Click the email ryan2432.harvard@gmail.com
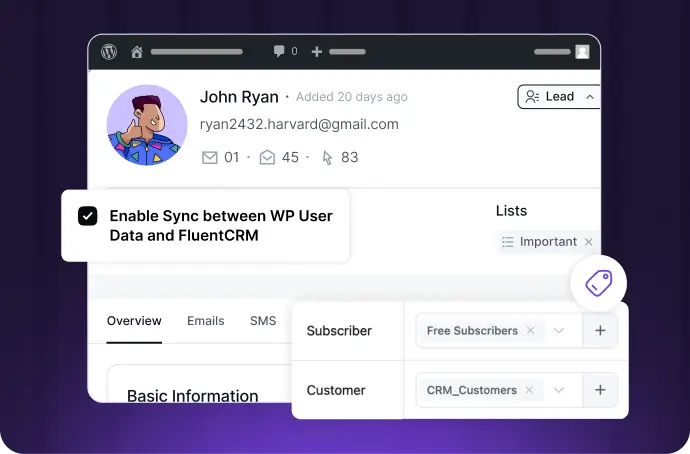The height and width of the screenshot is (454, 690). 299,124
